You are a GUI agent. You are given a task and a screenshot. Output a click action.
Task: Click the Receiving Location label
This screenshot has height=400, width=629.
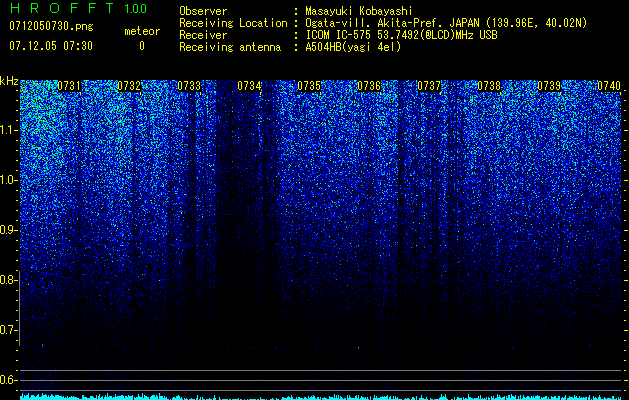pos(233,23)
